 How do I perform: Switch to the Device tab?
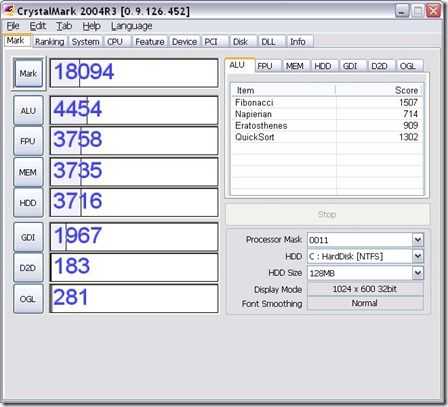pyautogui.click(x=184, y=42)
